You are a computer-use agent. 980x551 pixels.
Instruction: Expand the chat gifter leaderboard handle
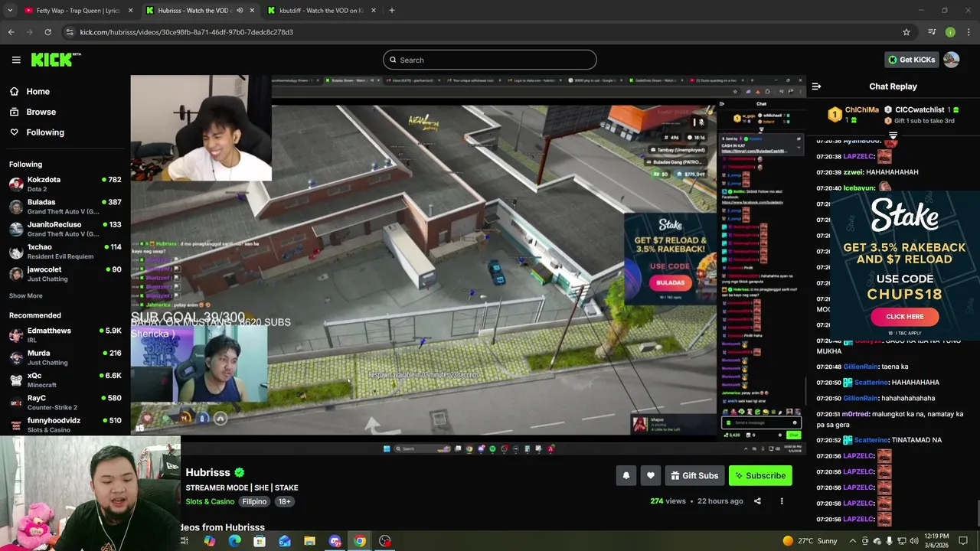893,135
